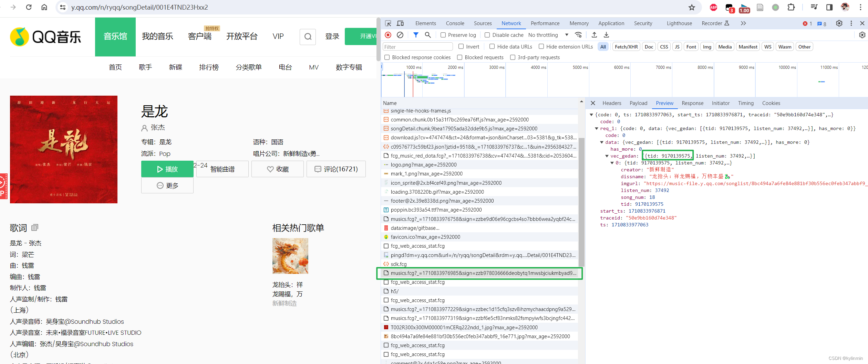Open the Timing tab of request

[x=746, y=103]
